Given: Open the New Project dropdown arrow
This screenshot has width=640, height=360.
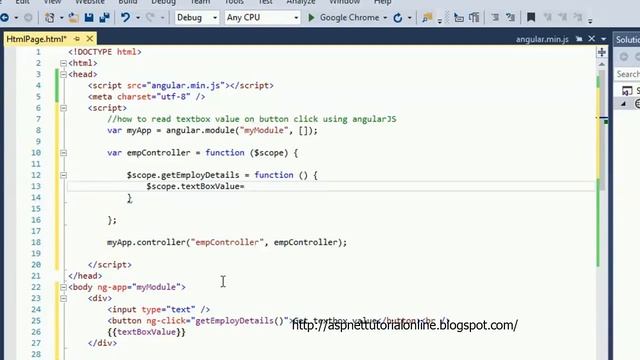Looking at the screenshot, I should pos(61,18).
